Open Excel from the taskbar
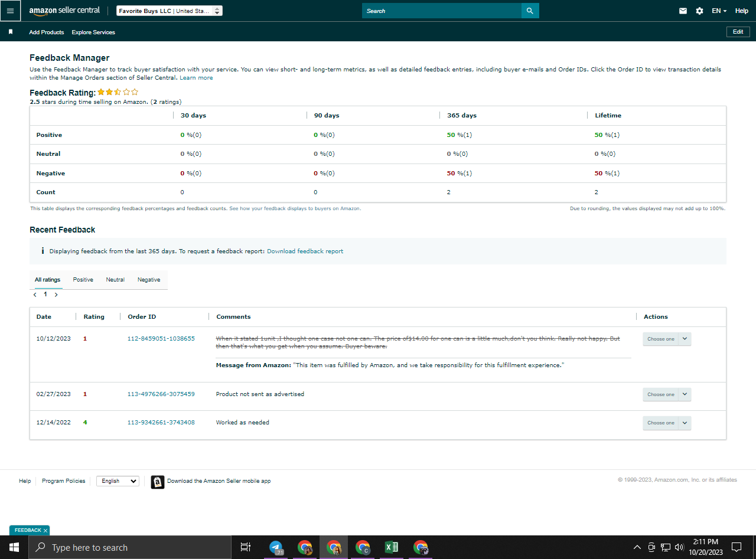The width and height of the screenshot is (756, 559). [391, 547]
